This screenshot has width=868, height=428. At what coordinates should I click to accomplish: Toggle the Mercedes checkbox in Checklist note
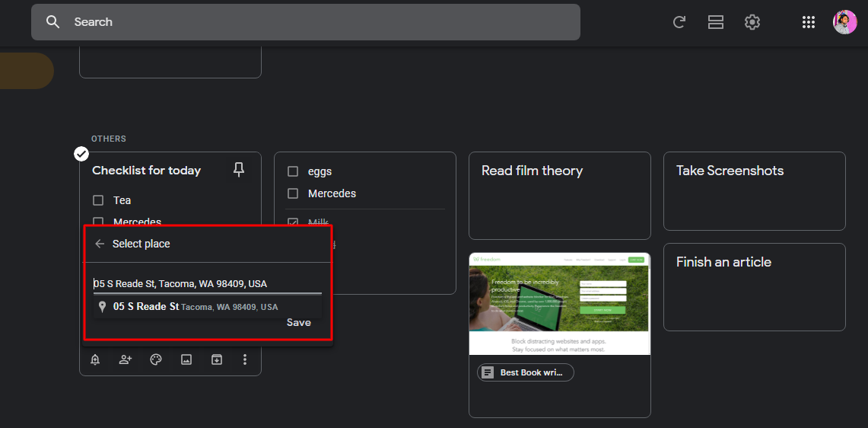click(x=98, y=222)
